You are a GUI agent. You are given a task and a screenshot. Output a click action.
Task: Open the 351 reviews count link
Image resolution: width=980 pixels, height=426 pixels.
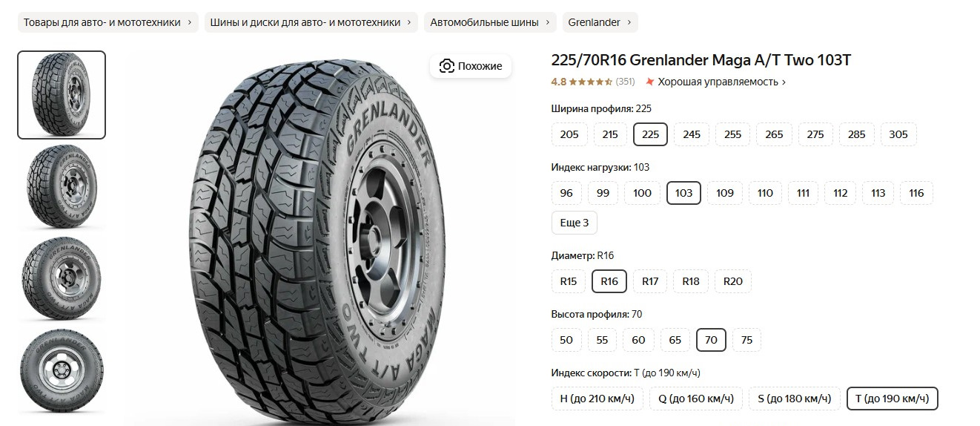[x=626, y=82]
